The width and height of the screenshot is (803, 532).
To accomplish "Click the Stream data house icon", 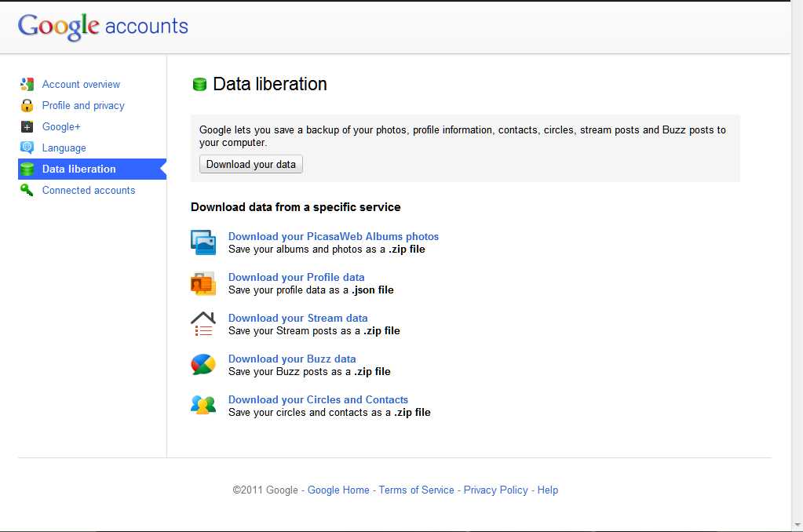I will coord(203,324).
